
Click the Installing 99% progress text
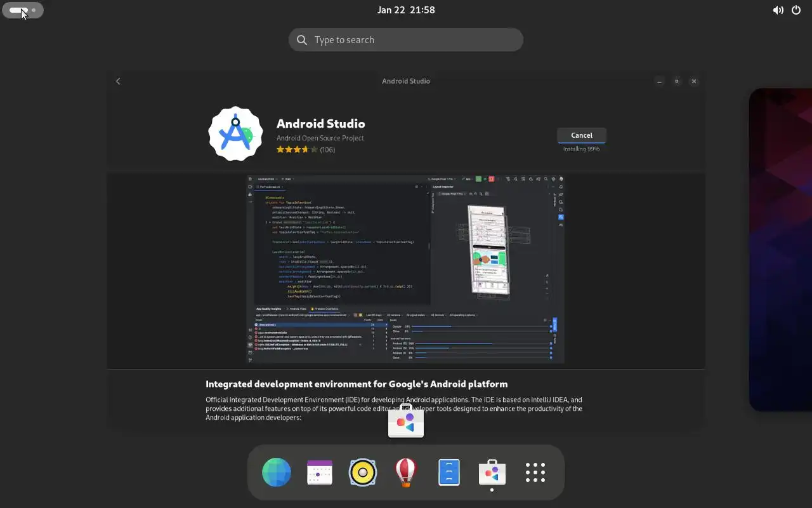point(582,149)
